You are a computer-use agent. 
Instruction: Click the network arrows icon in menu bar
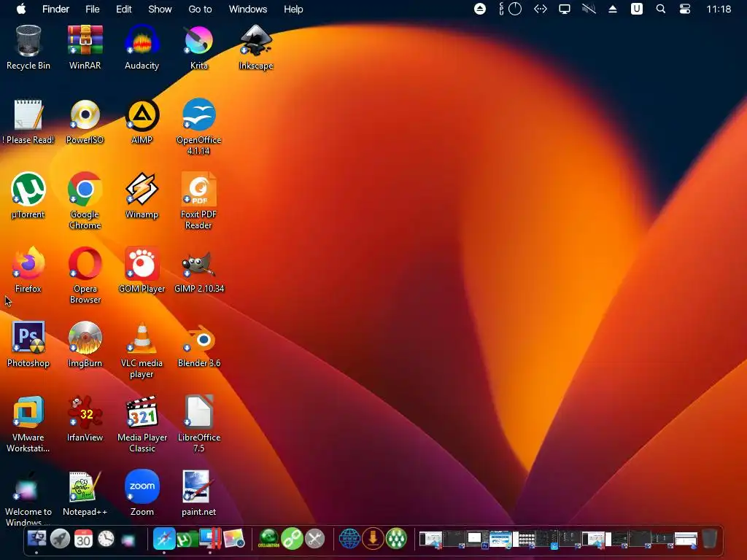click(541, 9)
